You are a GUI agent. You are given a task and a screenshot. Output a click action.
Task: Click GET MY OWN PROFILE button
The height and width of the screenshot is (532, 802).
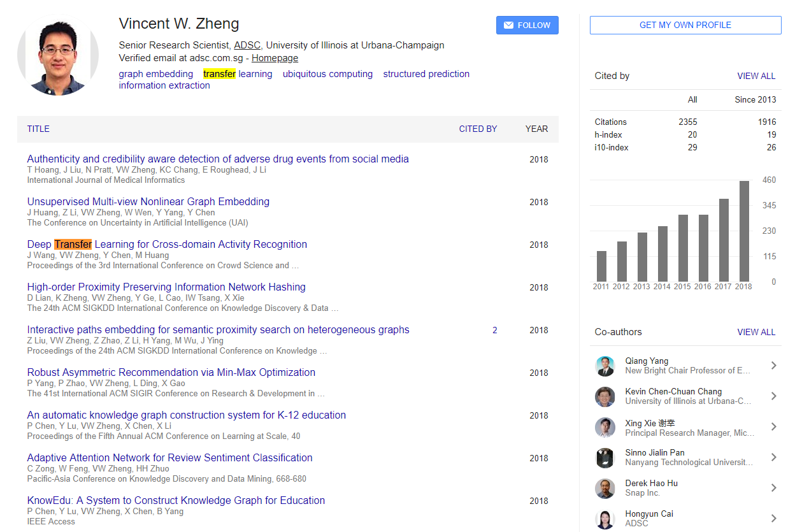tap(685, 25)
